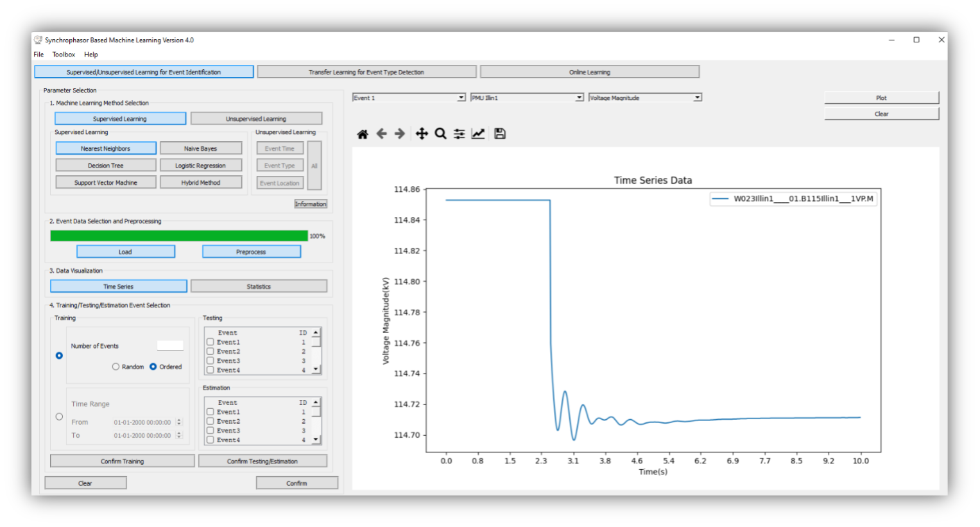This screenshot has height=527, width=980.
Task: Click the matplotlib Home reset view icon
Action: click(363, 134)
